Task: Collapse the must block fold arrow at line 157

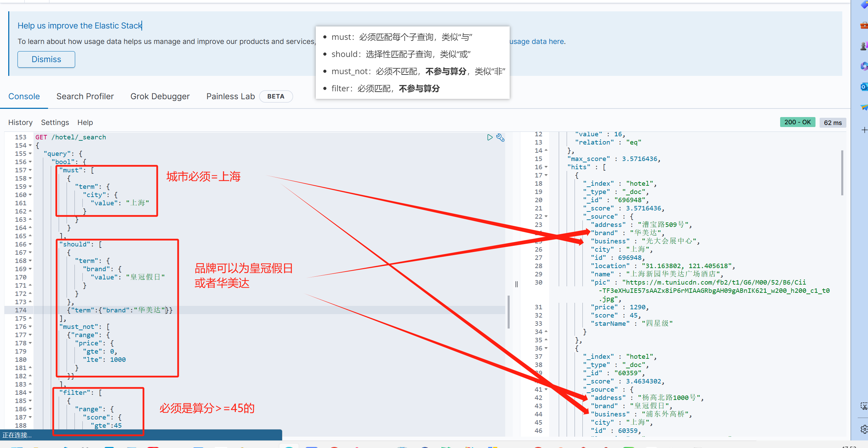Action: pyautogui.click(x=30, y=170)
